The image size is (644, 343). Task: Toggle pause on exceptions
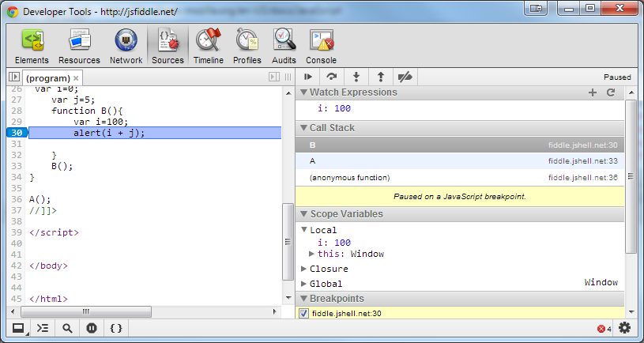(x=92, y=328)
